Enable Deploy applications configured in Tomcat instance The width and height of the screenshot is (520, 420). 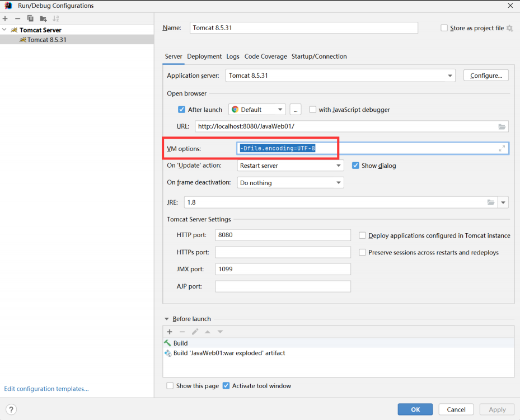[x=363, y=235]
